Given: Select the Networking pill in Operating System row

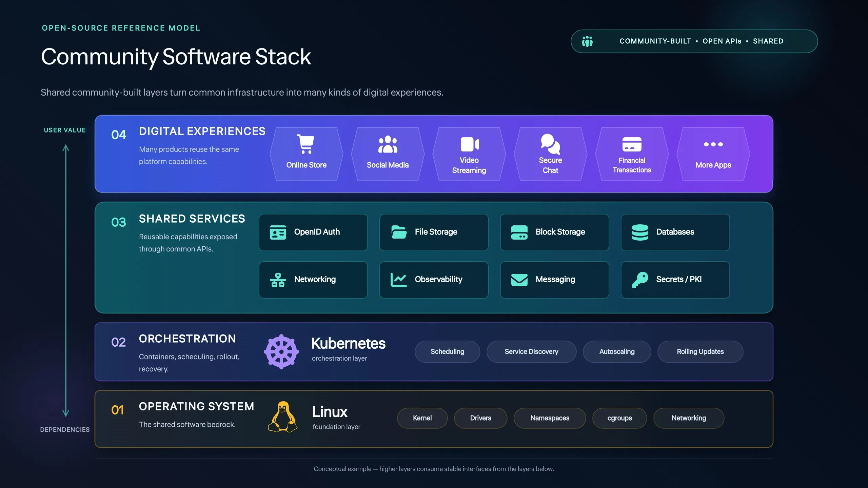Looking at the screenshot, I should click(x=689, y=418).
